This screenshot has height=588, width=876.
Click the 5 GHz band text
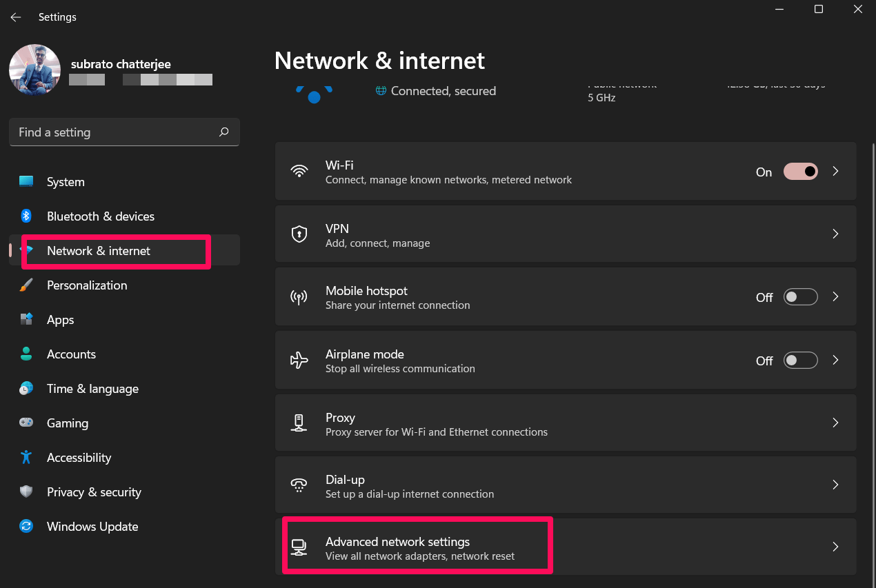point(601,98)
